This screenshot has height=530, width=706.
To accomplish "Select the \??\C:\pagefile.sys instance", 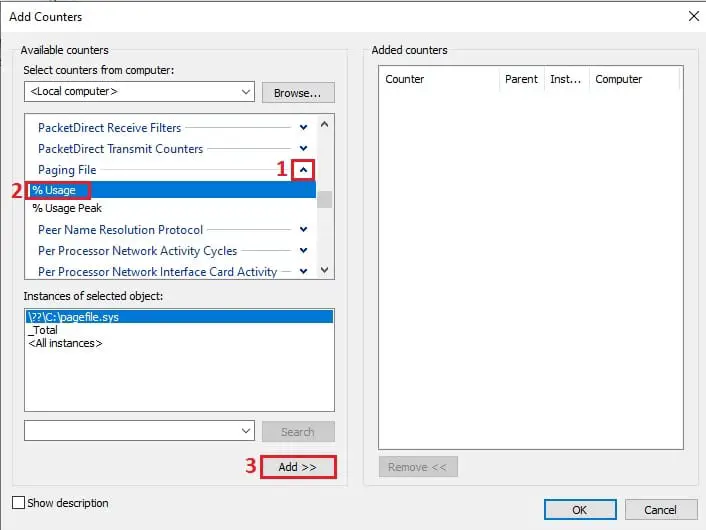I will click(x=179, y=317).
